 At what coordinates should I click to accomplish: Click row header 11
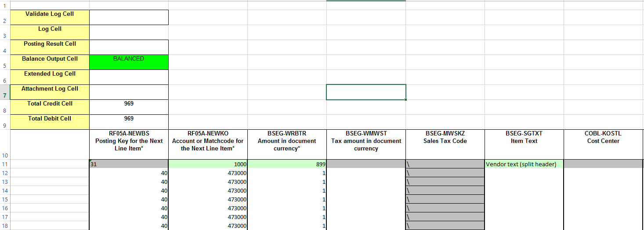coord(4,164)
